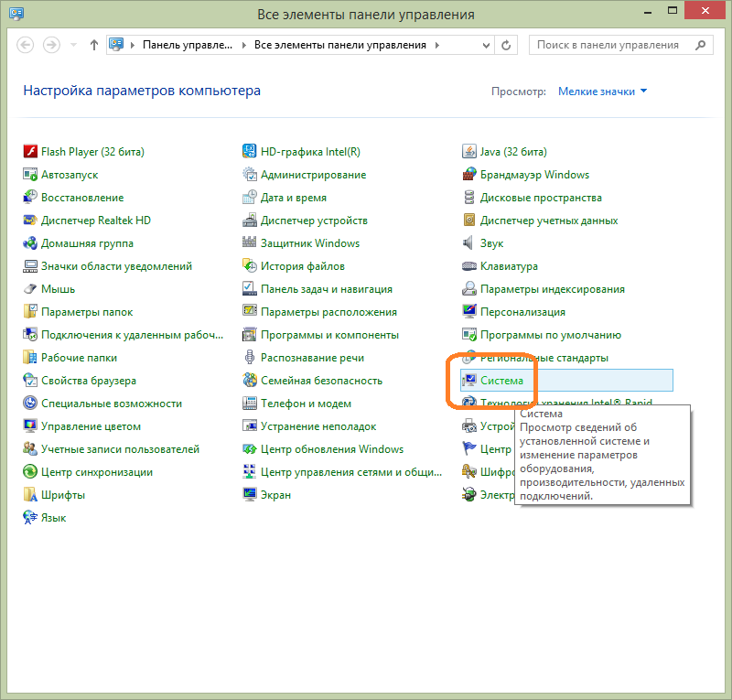
Task: Open Диспетчер учетных данных link
Action: [549, 221]
